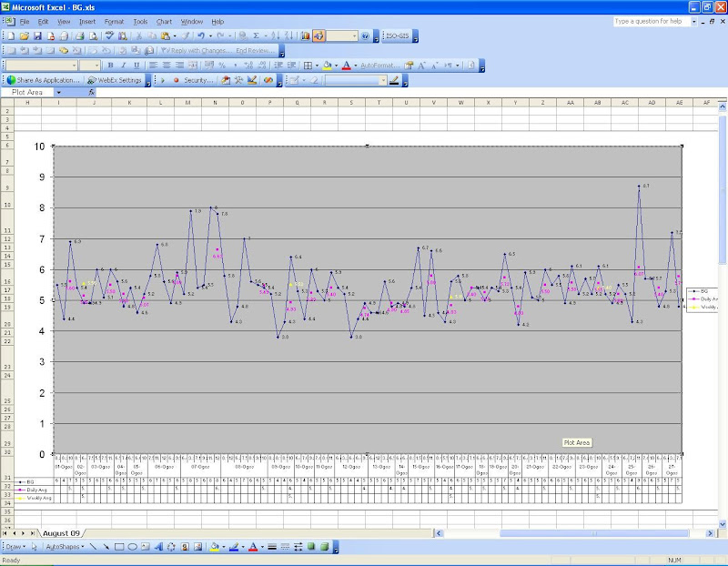
Task: Switch to the August 09 sheet tab
Action: click(x=62, y=531)
